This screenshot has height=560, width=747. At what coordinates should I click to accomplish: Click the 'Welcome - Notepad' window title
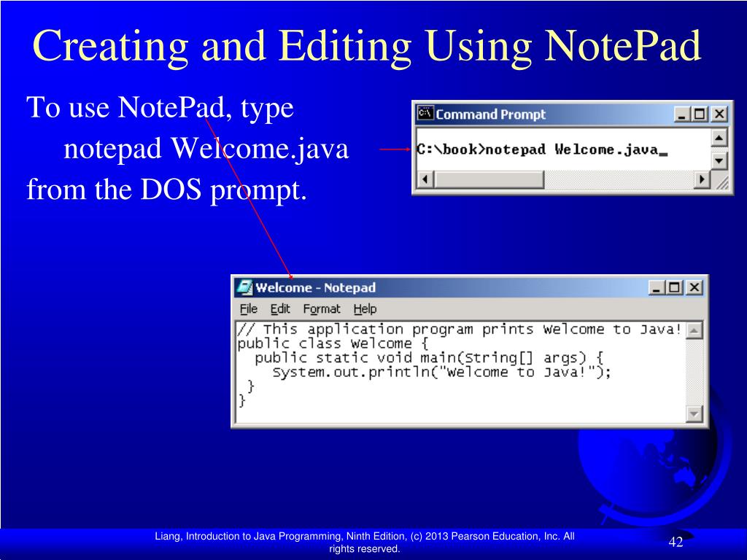tap(315, 287)
